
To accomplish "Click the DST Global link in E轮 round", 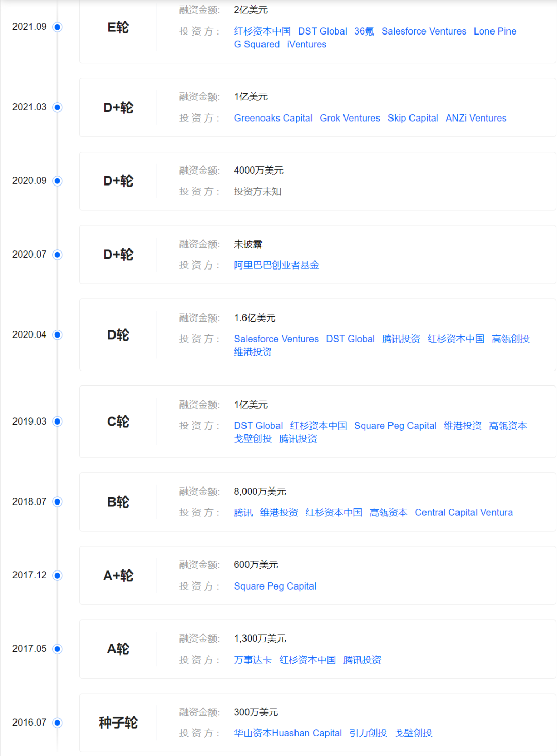I will (x=322, y=31).
